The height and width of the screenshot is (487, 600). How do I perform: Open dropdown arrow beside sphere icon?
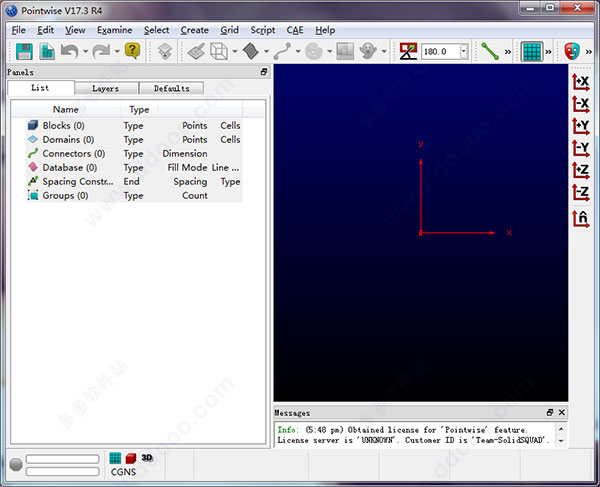[x=329, y=51]
